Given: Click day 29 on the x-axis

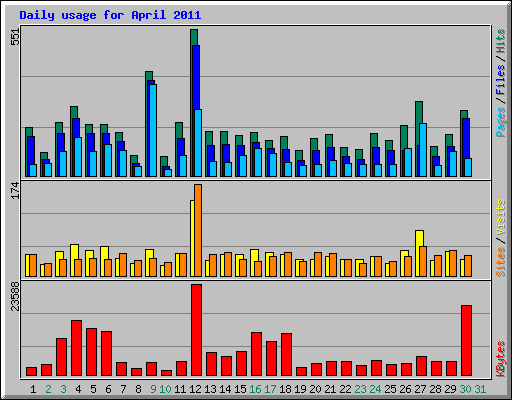Looking at the screenshot, I should [x=450, y=389].
